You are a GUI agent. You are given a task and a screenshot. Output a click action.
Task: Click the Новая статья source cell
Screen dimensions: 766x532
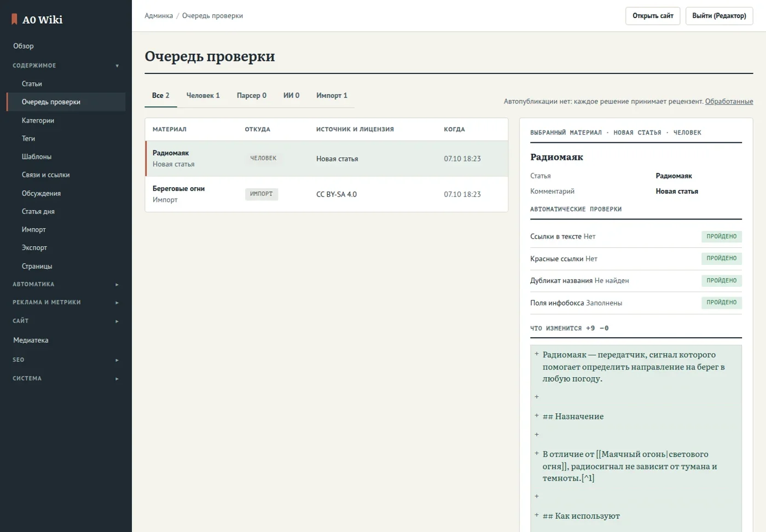click(x=337, y=159)
